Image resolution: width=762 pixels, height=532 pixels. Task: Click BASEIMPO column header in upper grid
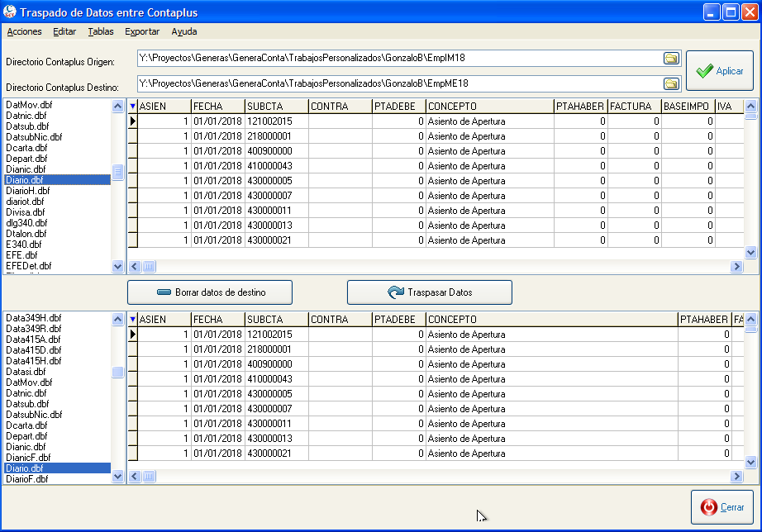(688, 107)
